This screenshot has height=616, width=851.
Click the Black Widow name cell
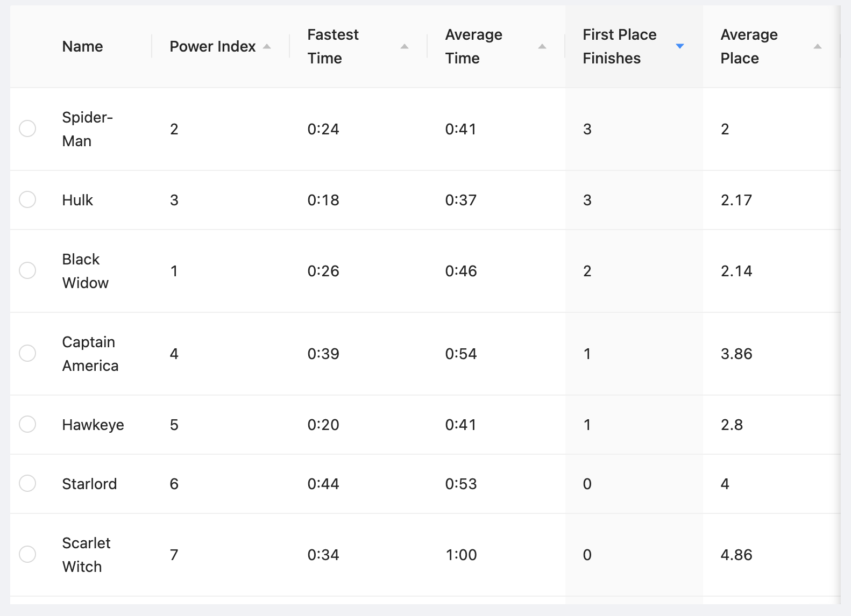(85, 271)
